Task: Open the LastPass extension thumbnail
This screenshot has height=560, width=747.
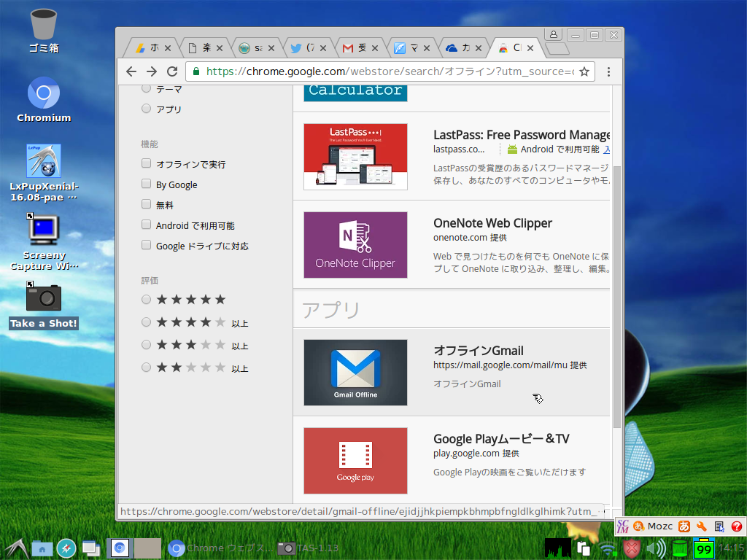Action: [x=355, y=157]
